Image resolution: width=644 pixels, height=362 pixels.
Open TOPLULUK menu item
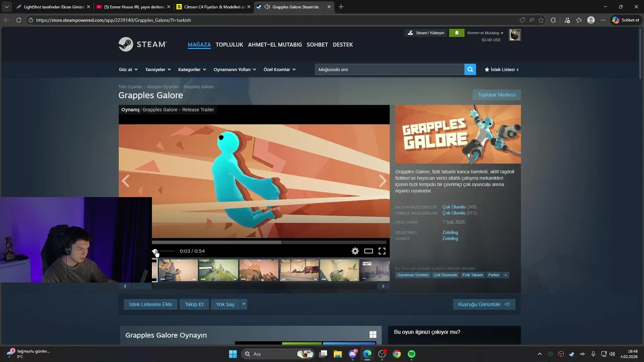(229, 45)
